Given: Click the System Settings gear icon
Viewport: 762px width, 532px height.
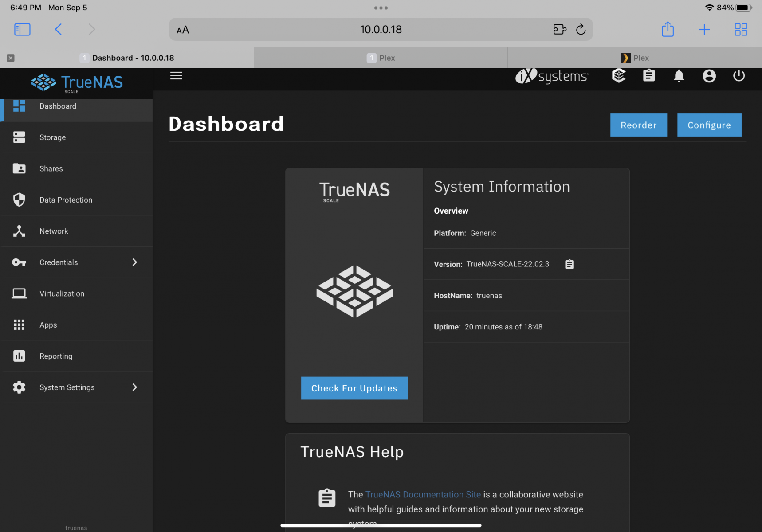Looking at the screenshot, I should pyautogui.click(x=19, y=387).
